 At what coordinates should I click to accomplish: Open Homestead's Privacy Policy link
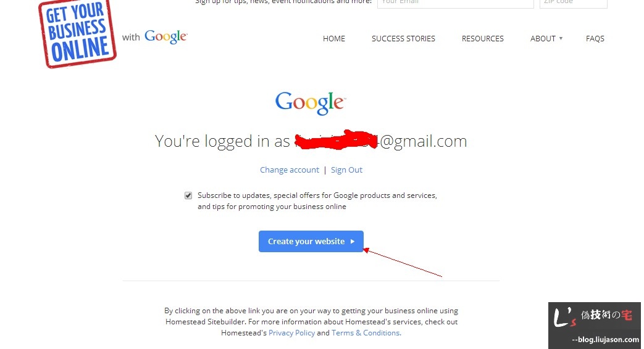pyautogui.click(x=291, y=333)
